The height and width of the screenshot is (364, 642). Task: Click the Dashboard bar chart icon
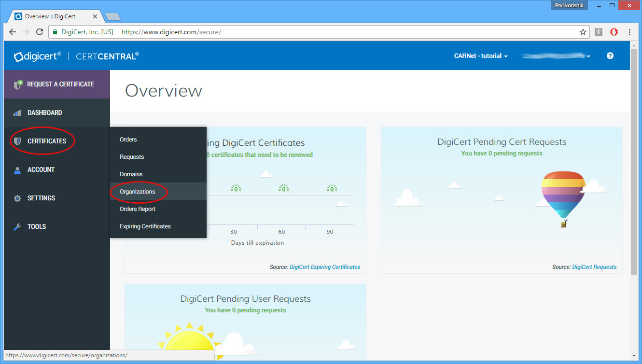[17, 113]
